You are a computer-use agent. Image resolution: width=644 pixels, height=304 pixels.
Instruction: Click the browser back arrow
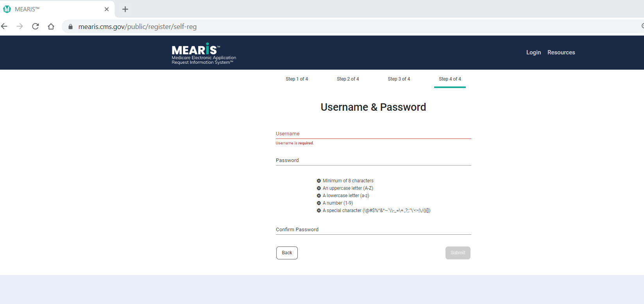[4, 26]
